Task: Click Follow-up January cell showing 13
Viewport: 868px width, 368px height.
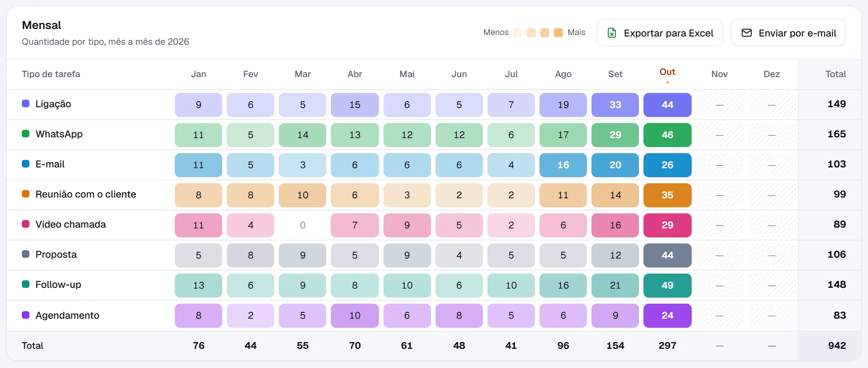Action: pos(199,285)
